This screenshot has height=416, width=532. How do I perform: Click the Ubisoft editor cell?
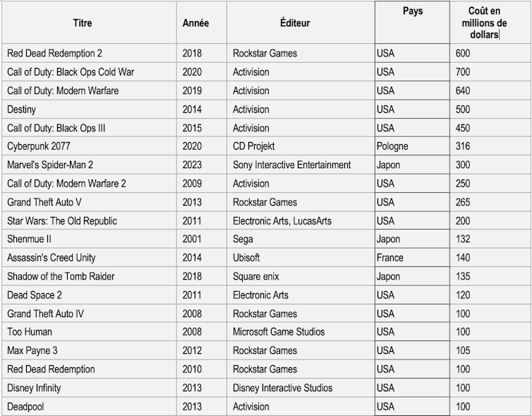tap(246, 258)
